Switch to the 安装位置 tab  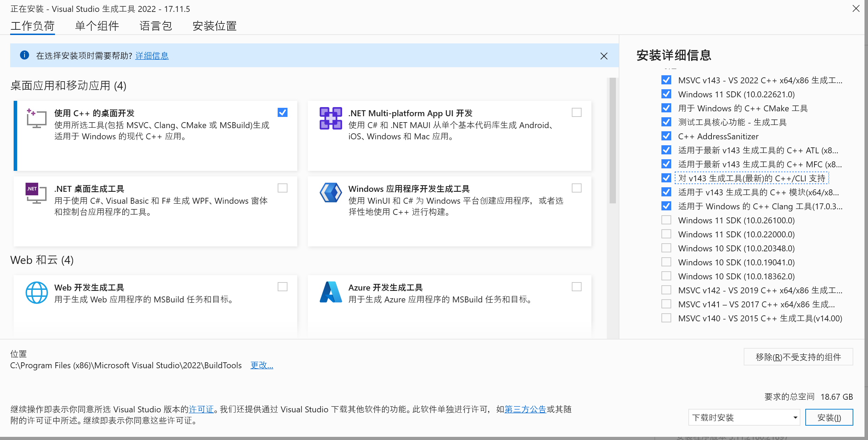[x=215, y=26]
